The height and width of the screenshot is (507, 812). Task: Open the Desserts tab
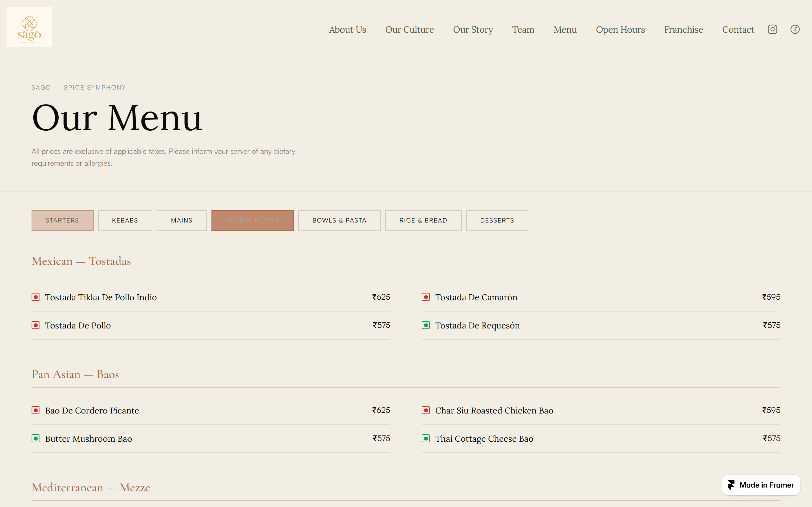[x=497, y=220]
